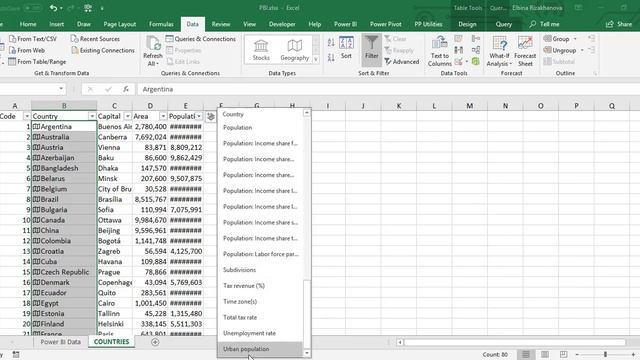Expand the Name Box dropdown arrow
Viewport: 640px width, 360px height.
(x=61, y=89)
